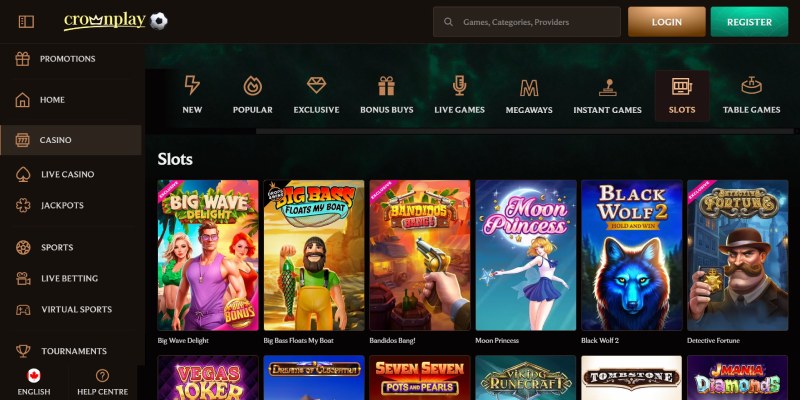Click the LIVE GAMES microphone icon
The image size is (800, 400).
pos(460,86)
